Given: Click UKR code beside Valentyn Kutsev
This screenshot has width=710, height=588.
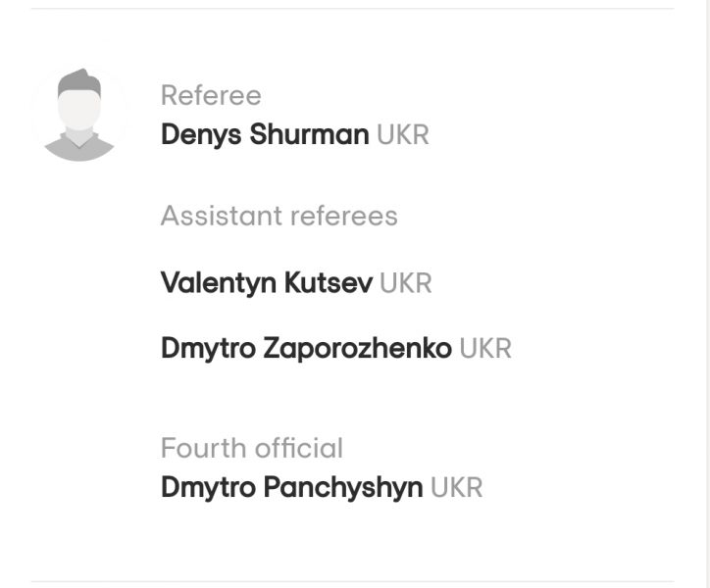Looking at the screenshot, I should click(406, 283).
